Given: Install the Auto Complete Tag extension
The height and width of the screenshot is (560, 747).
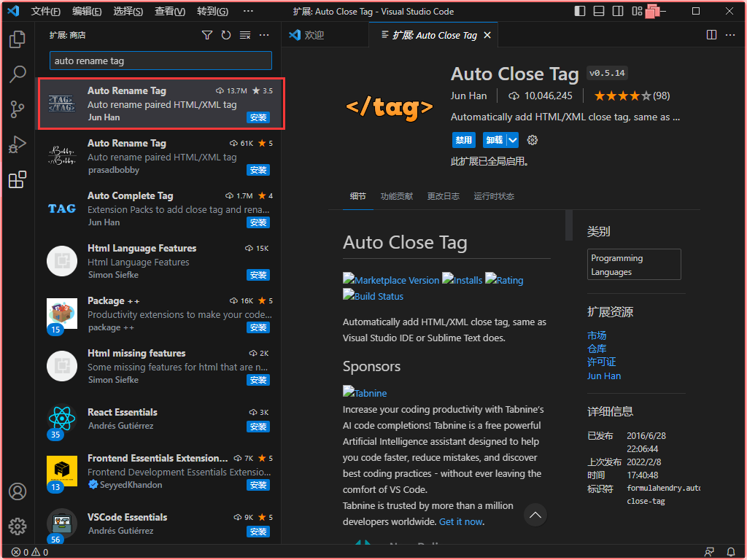Looking at the screenshot, I should click(258, 222).
